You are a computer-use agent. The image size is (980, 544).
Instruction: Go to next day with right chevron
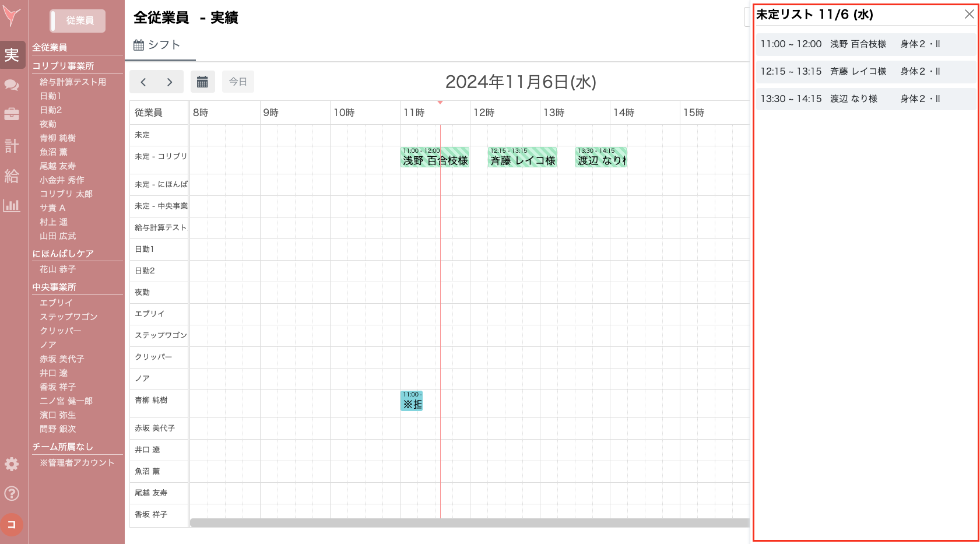170,82
